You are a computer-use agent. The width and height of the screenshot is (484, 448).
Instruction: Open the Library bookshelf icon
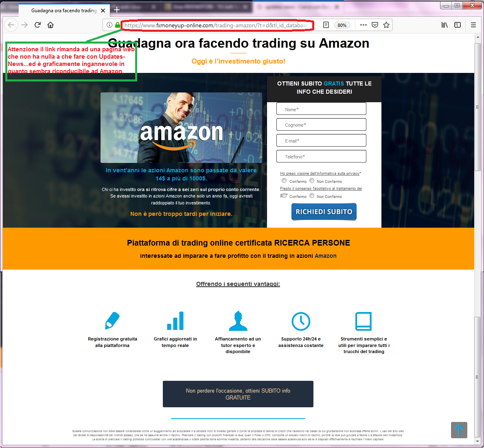click(x=445, y=25)
